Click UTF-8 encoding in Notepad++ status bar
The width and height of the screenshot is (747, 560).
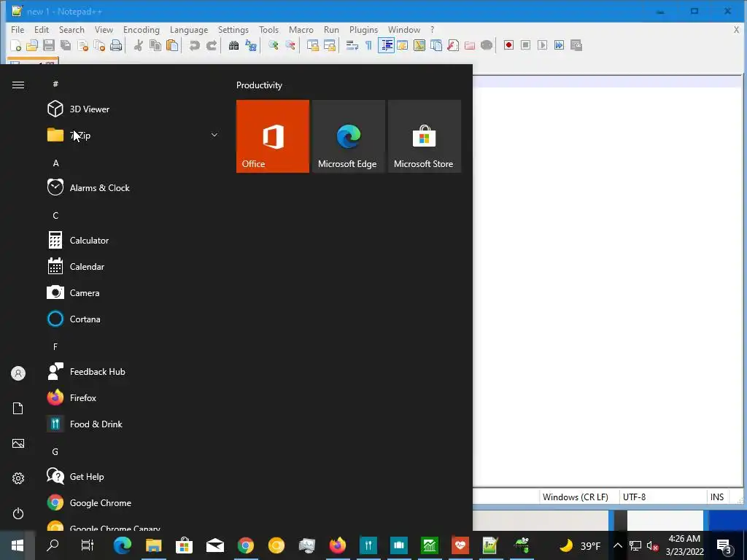pyautogui.click(x=634, y=497)
